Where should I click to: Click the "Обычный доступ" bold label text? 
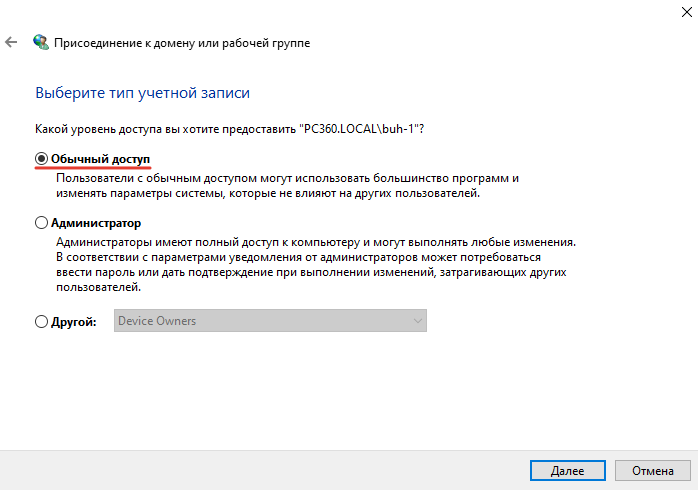point(100,158)
